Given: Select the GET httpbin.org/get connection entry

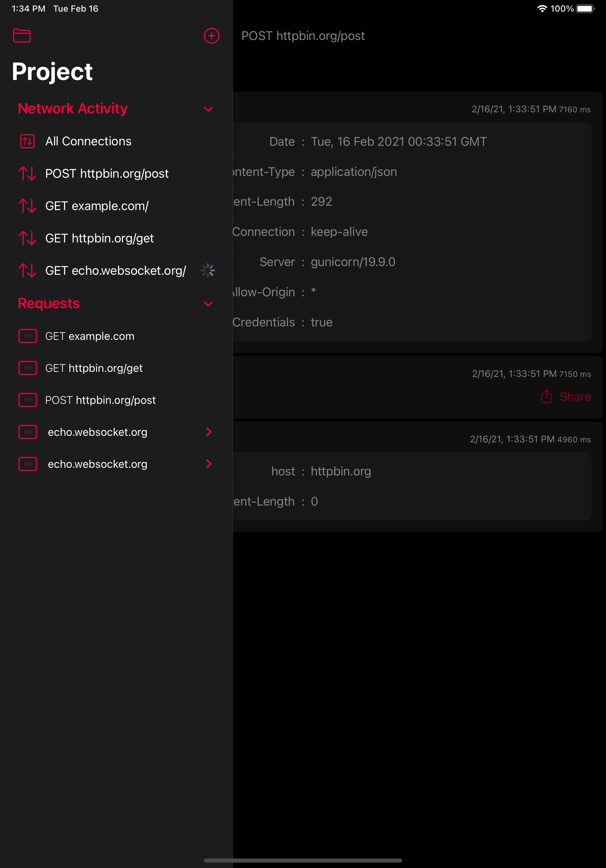Looking at the screenshot, I should pos(99,238).
